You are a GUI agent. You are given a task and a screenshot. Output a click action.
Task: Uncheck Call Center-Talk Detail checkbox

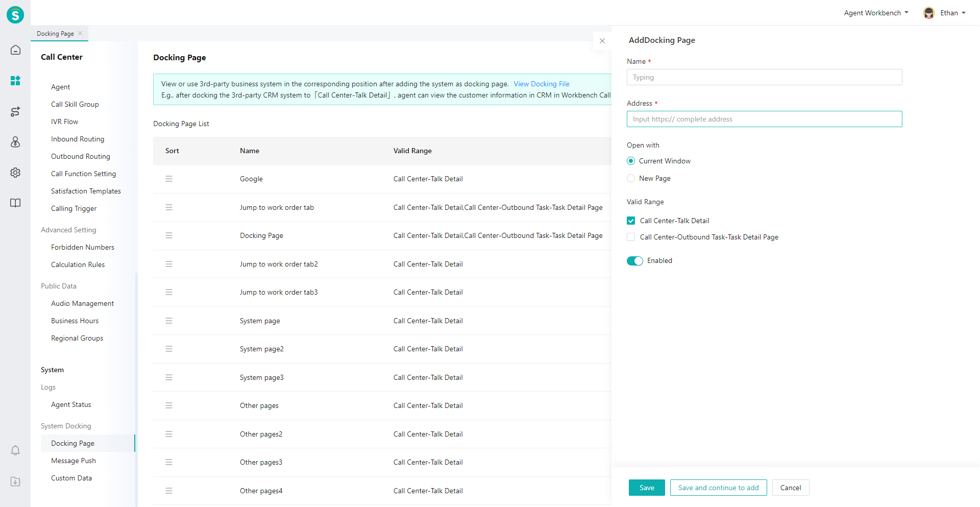[x=631, y=221]
